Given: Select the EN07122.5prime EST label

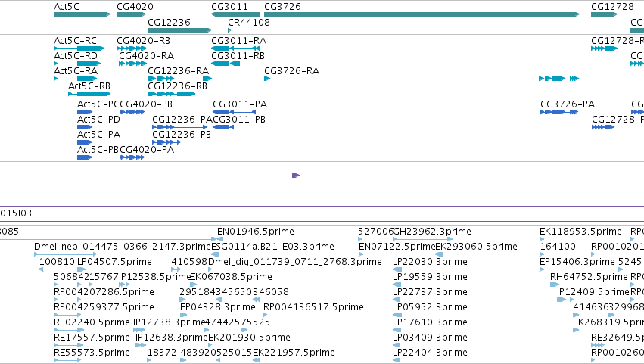Looking at the screenshot, I should 397,247.
